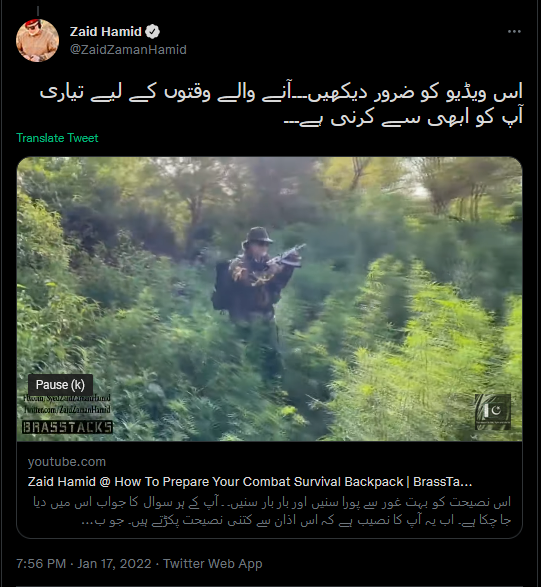
Task: Click the trees at top of video
Action: 270,187
